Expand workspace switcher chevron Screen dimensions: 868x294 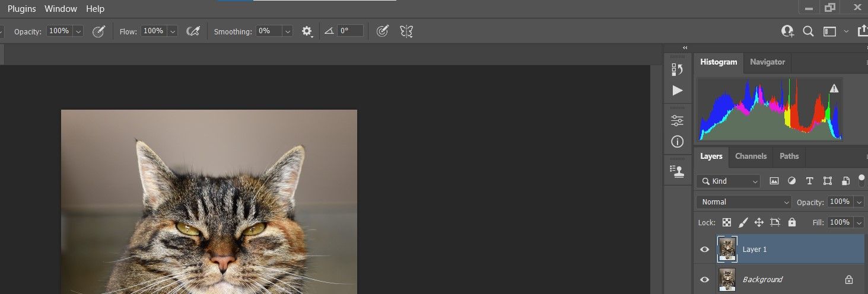point(846,31)
